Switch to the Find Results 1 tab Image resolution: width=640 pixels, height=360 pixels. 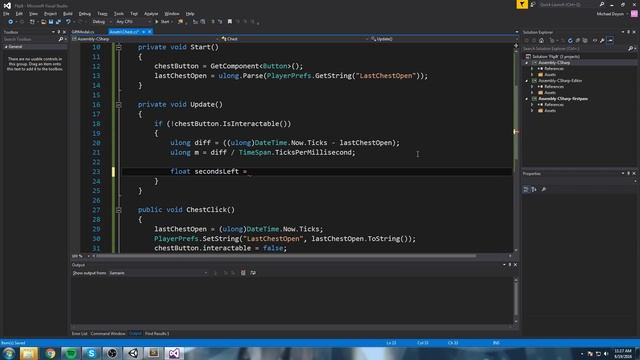tap(157, 333)
